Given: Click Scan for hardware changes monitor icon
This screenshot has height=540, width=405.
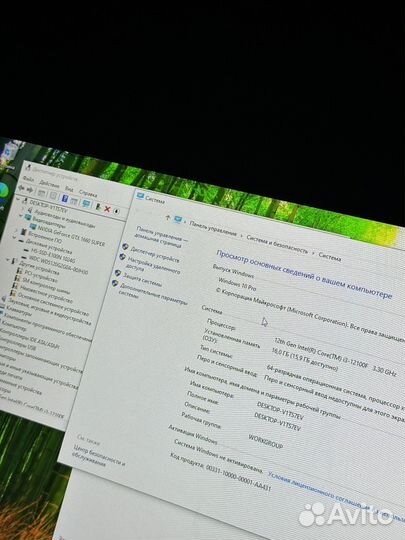Looking at the screenshot, I should tap(86, 204).
